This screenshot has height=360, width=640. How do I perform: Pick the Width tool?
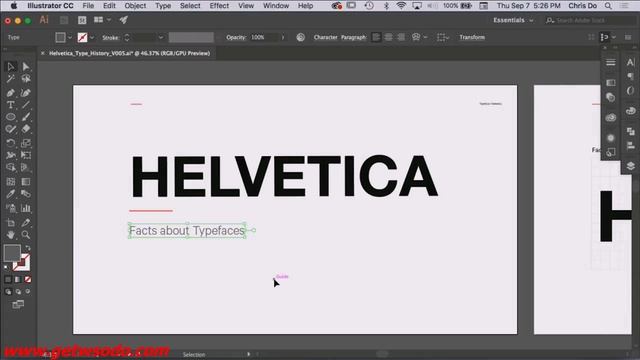(x=11, y=155)
